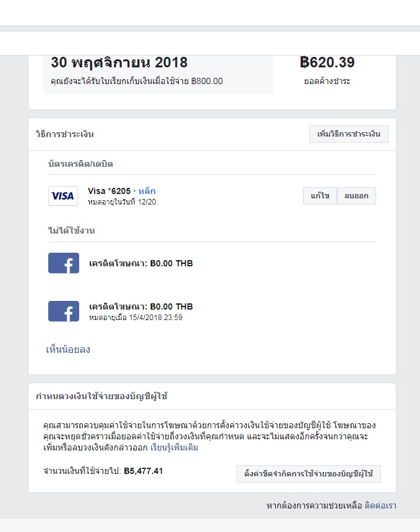
Task: Click the Visa *6205 card label
Action: [109, 191]
